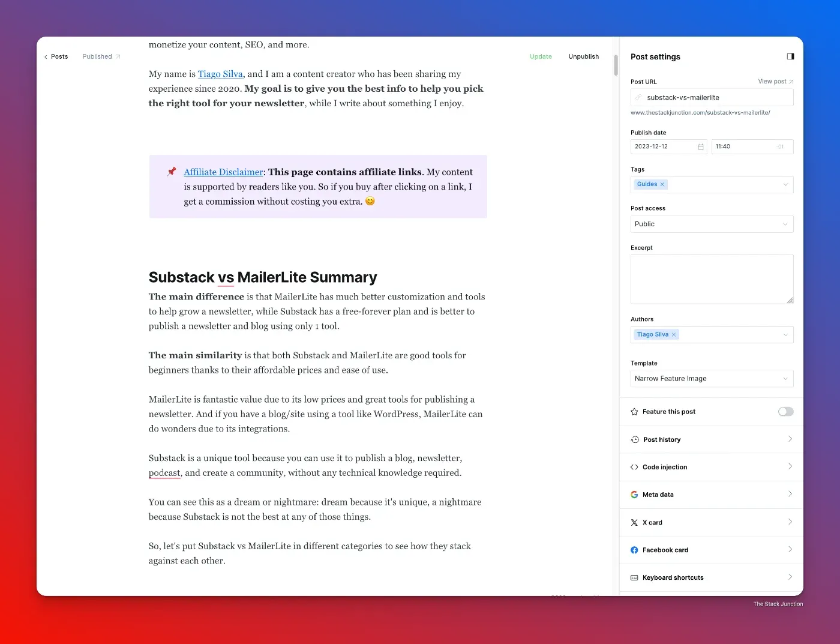Click the Code injection angle-brackets icon
The image size is (840, 644).
pos(634,466)
